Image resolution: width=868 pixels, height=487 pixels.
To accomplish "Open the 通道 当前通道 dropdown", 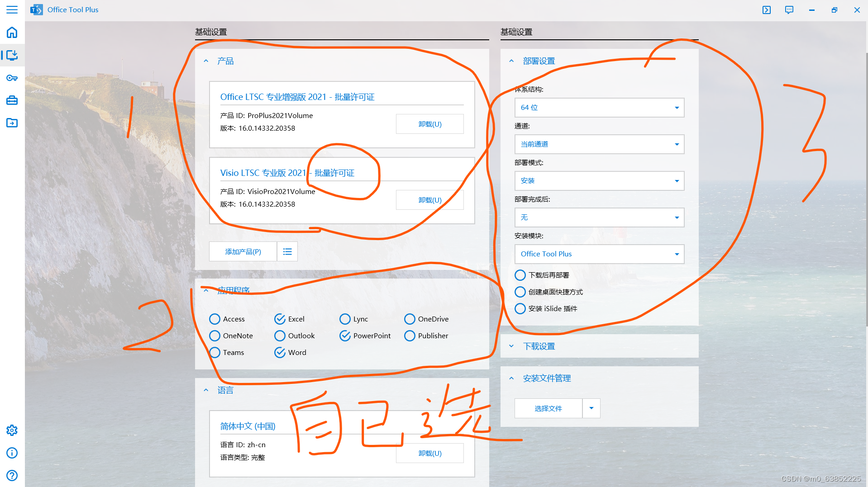I will 599,144.
